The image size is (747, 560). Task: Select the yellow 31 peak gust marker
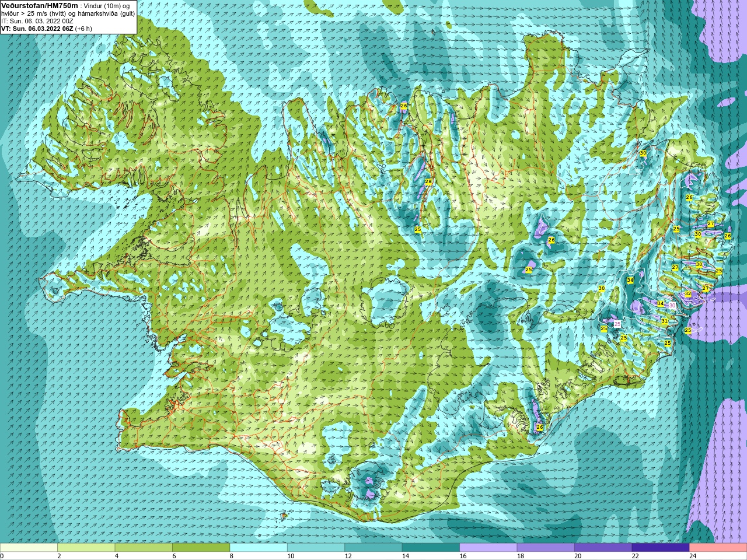pos(665,321)
